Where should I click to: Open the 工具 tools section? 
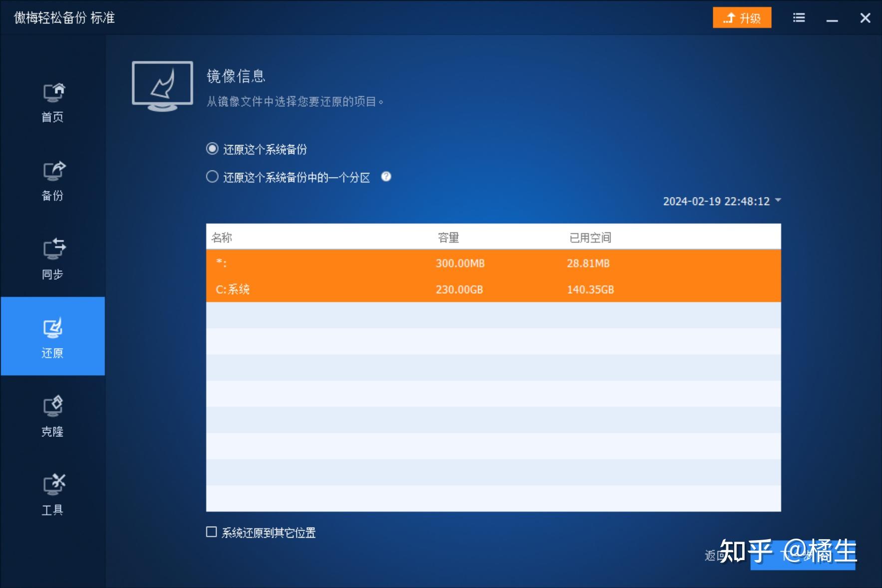point(53,494)
